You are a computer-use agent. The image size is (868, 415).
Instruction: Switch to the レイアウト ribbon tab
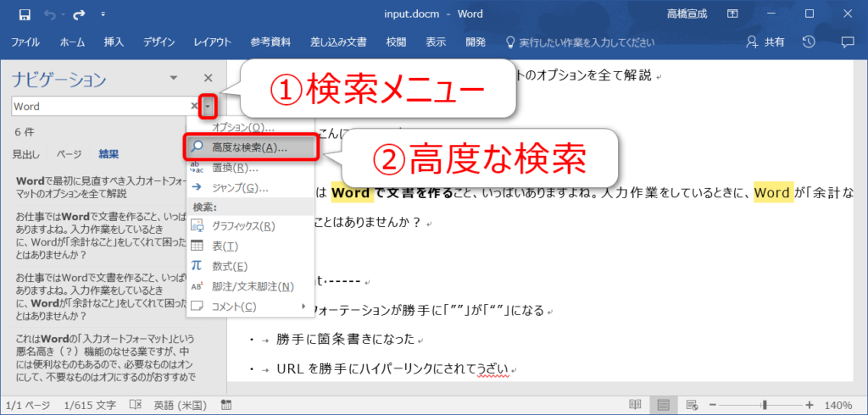pos(213,42)
